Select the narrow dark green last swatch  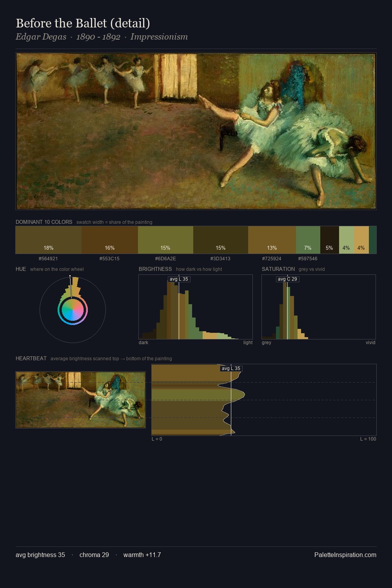click(373, 240)
